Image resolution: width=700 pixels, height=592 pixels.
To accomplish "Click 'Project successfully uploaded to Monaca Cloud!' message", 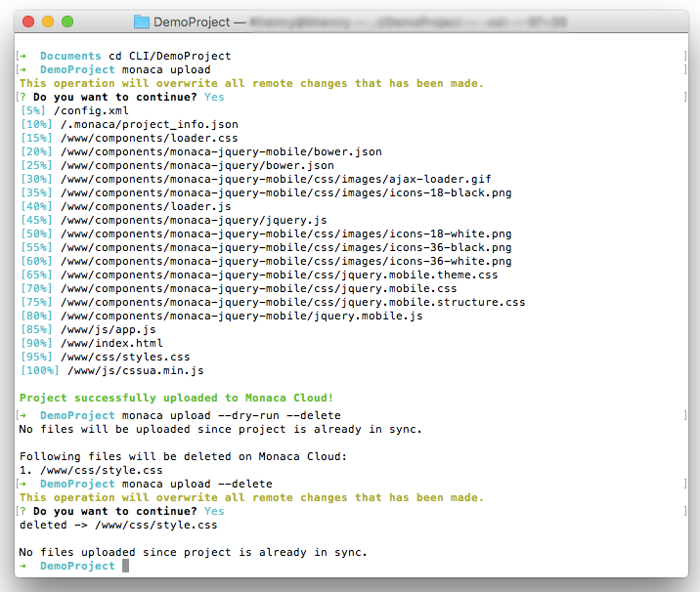I will (176, 398).
